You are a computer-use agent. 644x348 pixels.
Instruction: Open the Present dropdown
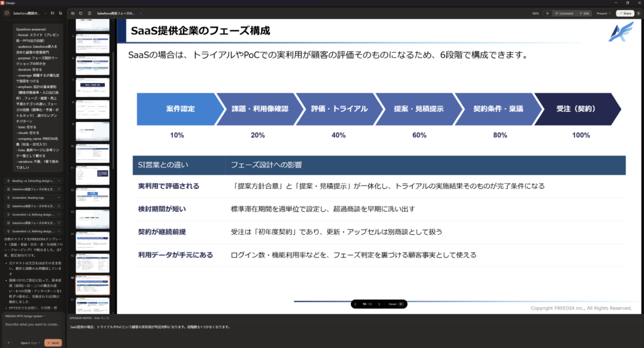tap(603, 13)
